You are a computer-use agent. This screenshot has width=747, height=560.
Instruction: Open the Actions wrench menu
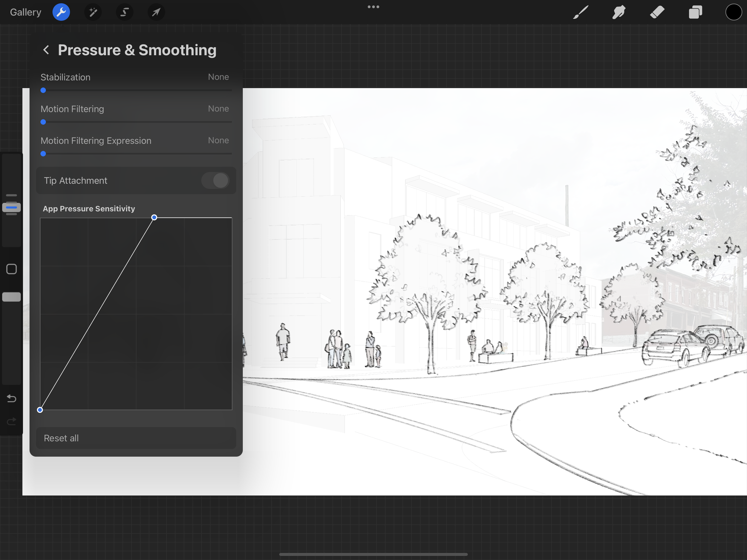tap(61, 12)
